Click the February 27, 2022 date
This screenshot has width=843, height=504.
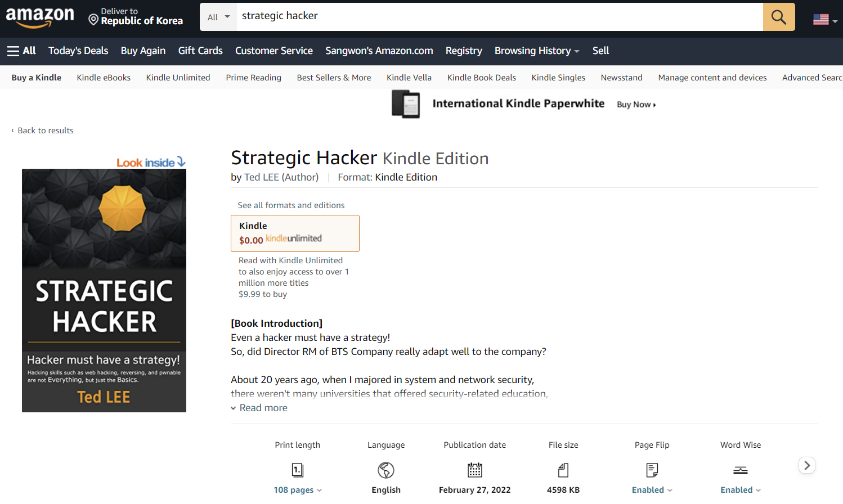(x=475, y=490)
